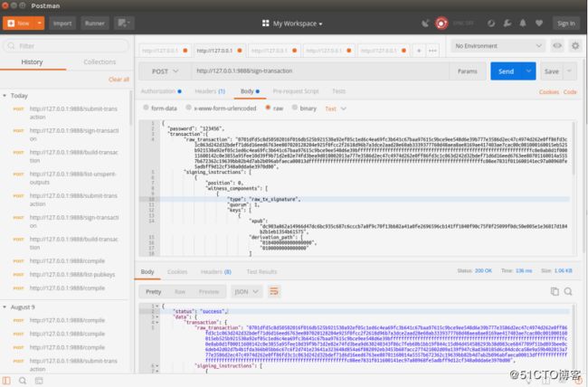Open the request Body tab
588x387 pixels.
250,91
